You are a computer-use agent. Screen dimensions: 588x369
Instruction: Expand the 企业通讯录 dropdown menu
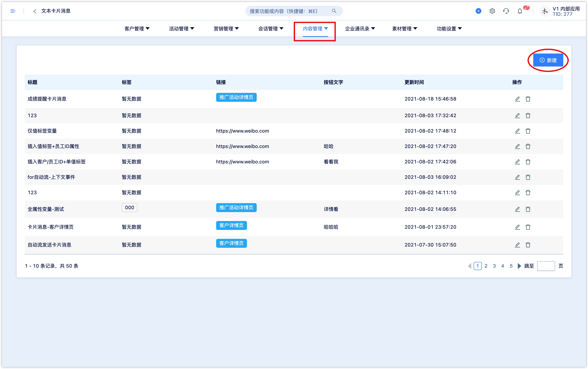click(360, 29)
